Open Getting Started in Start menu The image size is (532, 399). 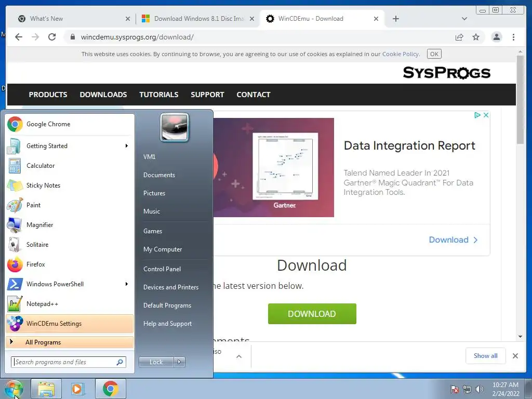70,146
